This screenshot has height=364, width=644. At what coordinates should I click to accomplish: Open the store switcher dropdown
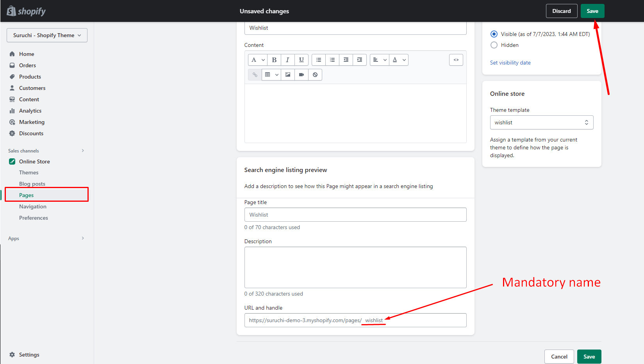point(47,35)
